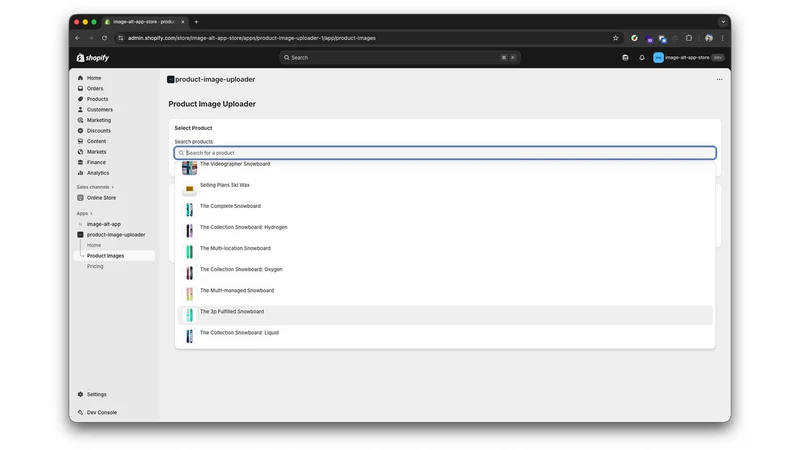This screenshot has width=800, height=450.
Task: Bookmark this page with the star icon
Action: [615, 38]
